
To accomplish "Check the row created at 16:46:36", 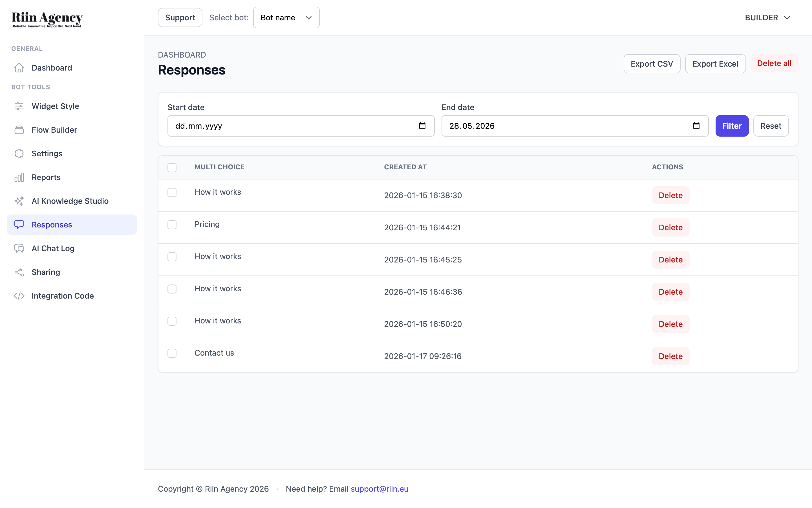I will click(x=172, y=289).
